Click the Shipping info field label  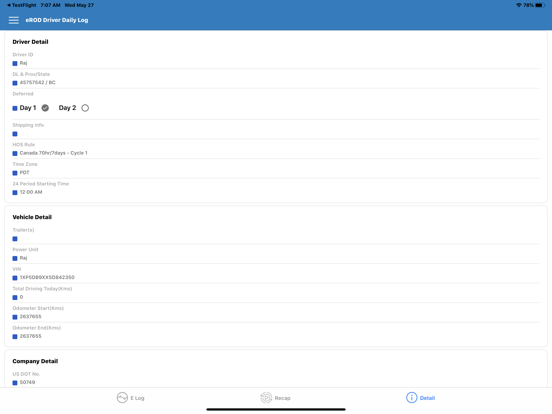point(28,125)
